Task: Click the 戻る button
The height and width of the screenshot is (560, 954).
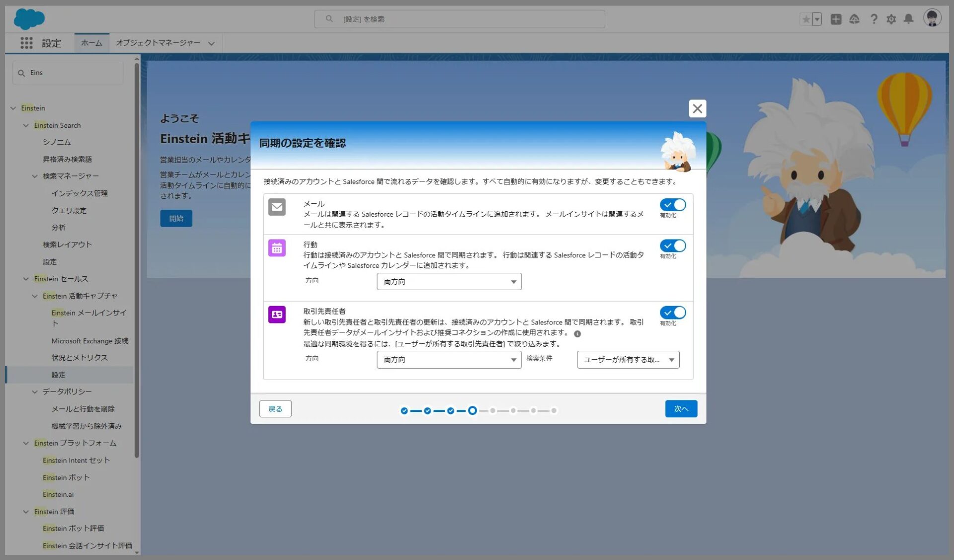Action: [x=275, y=409]
